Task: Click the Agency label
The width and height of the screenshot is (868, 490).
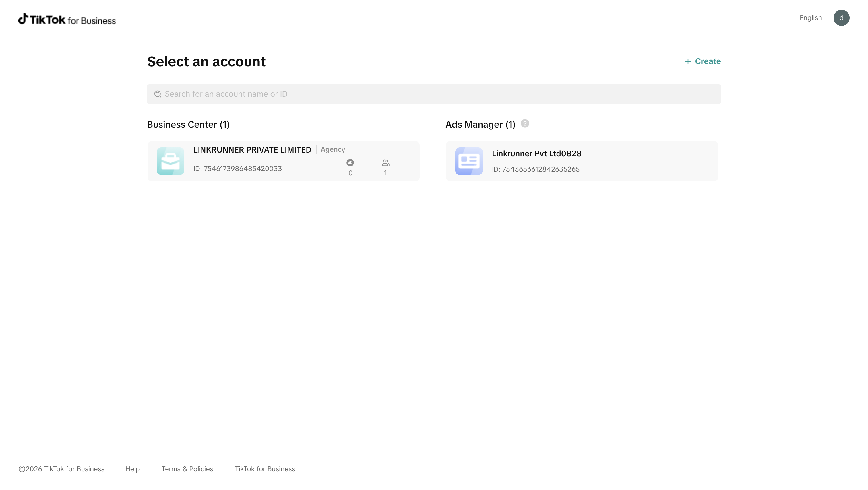Action: coord(333,149)
